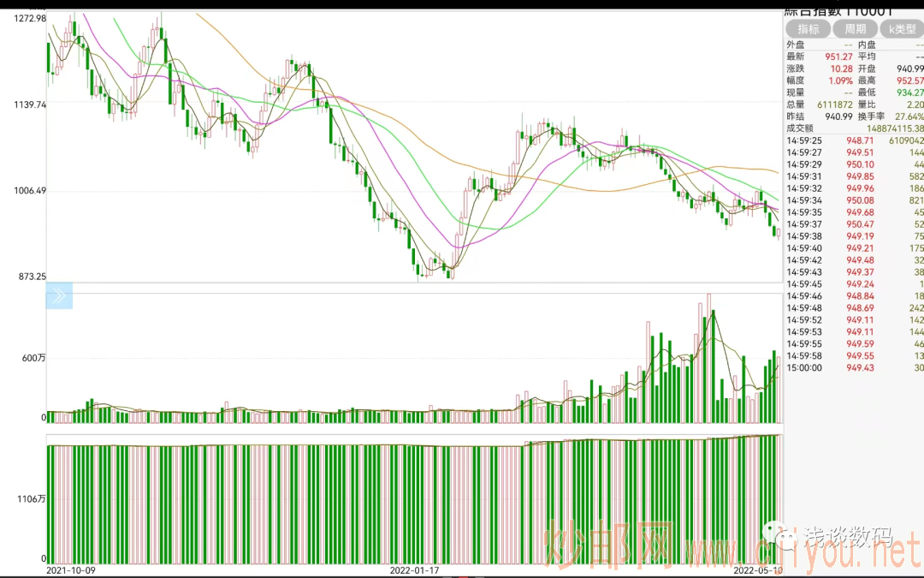Click the blue double-arrow expand icon
The image size is (924, 578).
59,296
